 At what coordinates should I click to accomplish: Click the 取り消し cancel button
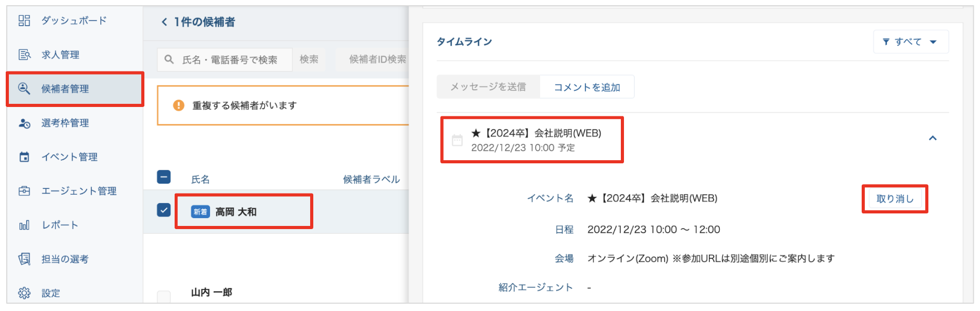point(895,199)
